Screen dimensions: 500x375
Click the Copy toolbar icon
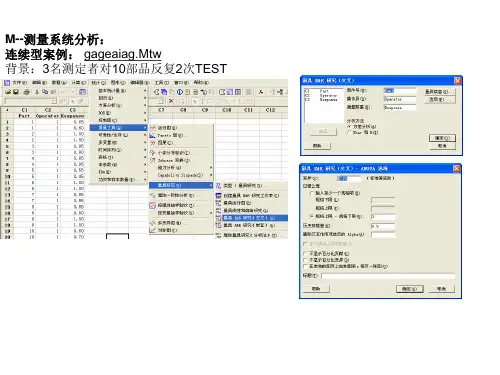[45, 92]
